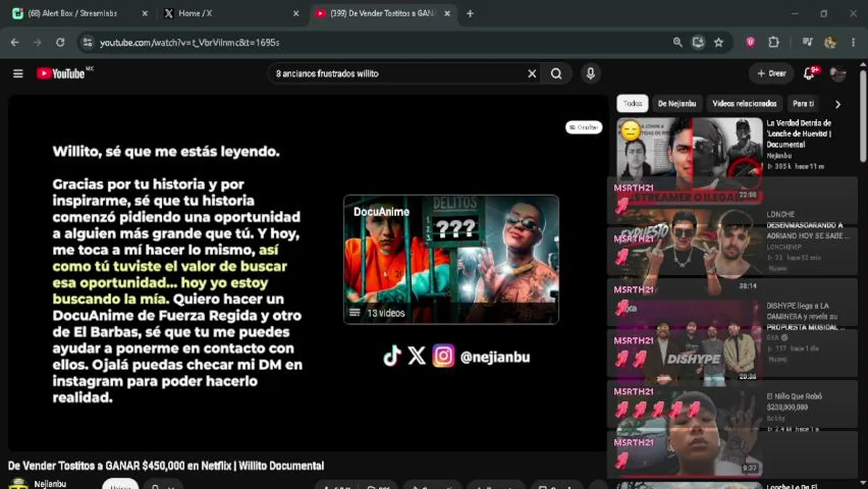This screenshot has width=868, height=489.
Task: Open Chrome's three-dot menu
Action: [x=853, y=42]
